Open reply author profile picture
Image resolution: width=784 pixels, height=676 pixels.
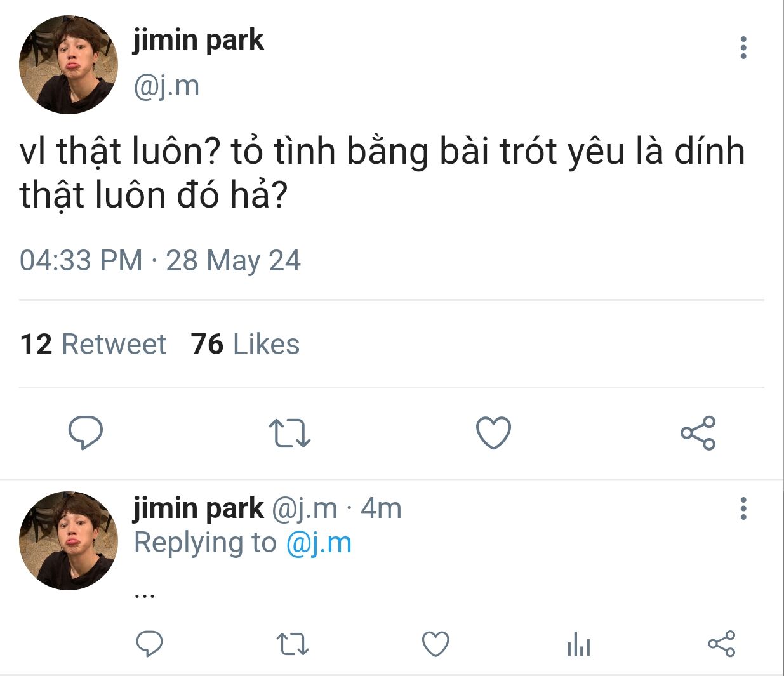point(69,541)
